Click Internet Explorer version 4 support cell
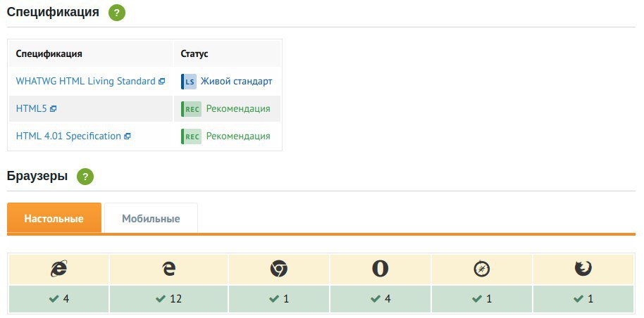Viewport: 644px width, 318px height. (x=59, y=299)
